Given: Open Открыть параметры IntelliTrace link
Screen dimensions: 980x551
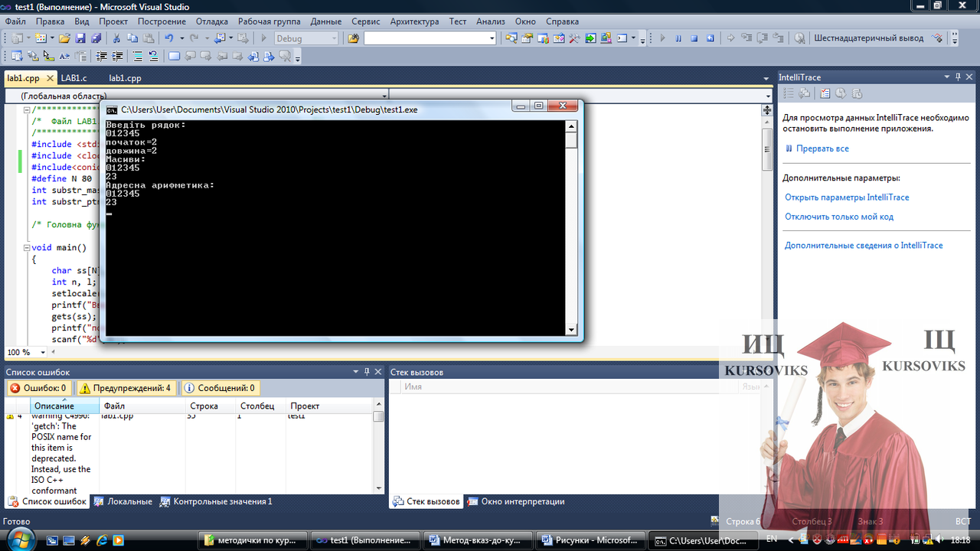Looking at the screenshot, I should click(847, 197).
